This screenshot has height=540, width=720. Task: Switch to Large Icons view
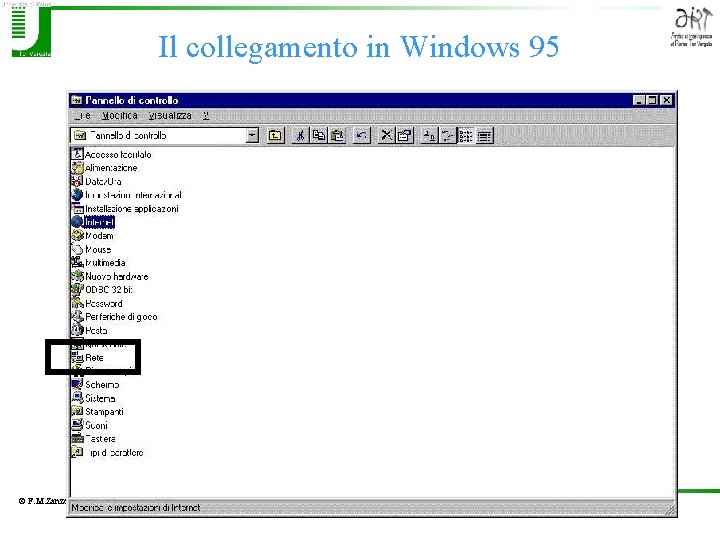(429, 135)
